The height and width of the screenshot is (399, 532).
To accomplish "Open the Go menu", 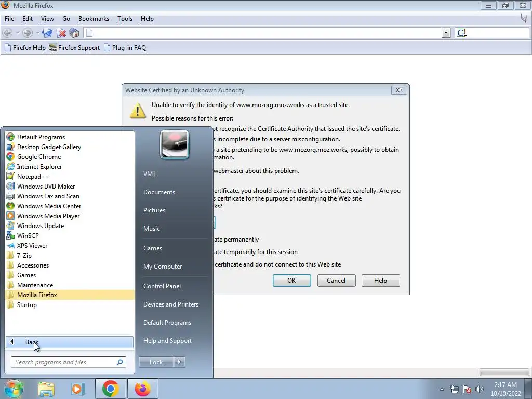I will coord(66,19).
